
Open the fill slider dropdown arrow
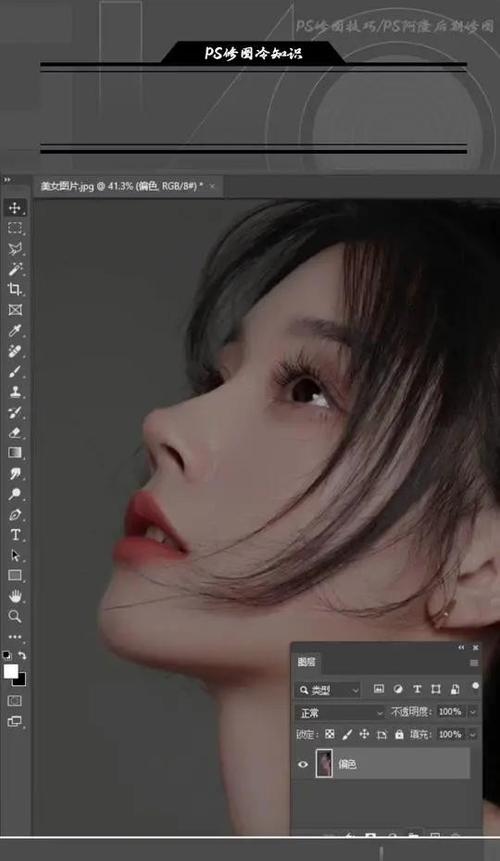[x=473, y=734]
